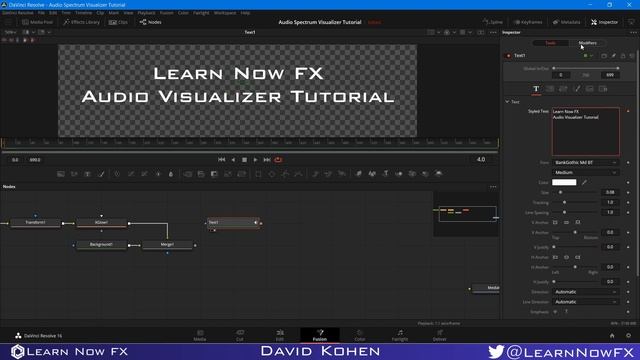Click into the Styled Text field
This screenshot has height=360, width=640.
point(586,131)
